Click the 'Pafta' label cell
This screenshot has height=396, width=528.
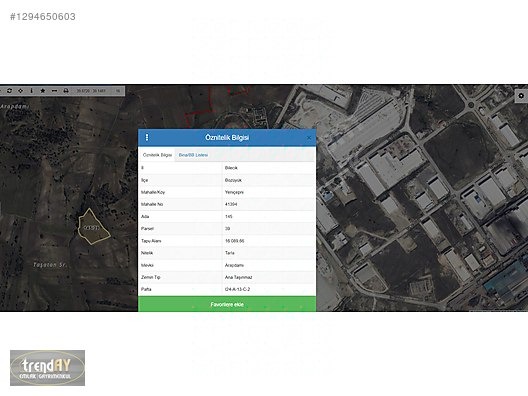180,289
